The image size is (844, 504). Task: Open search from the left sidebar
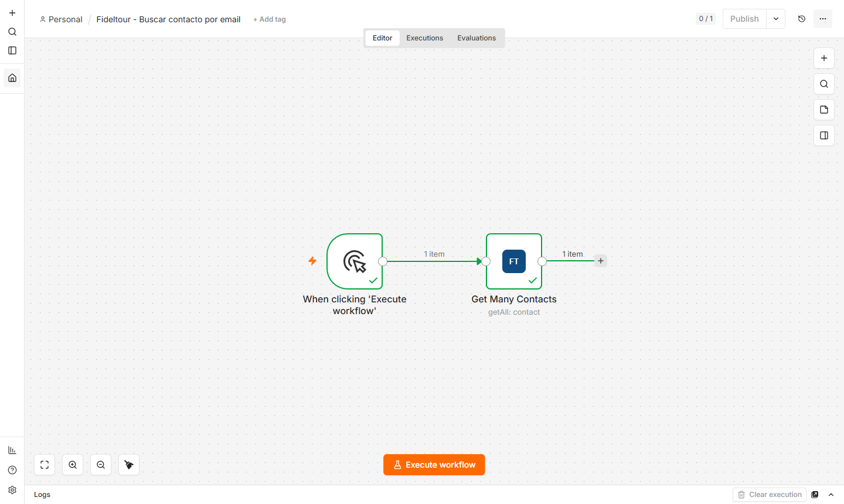point(12,32)
